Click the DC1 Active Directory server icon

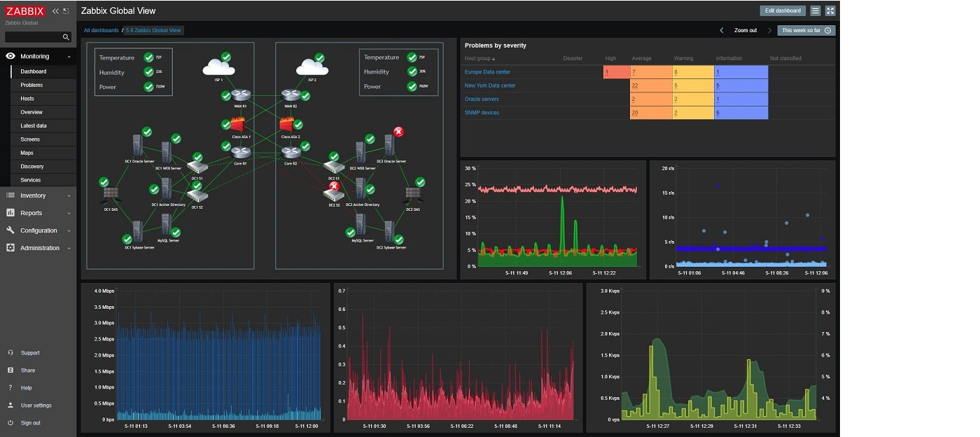pos(167,189)
